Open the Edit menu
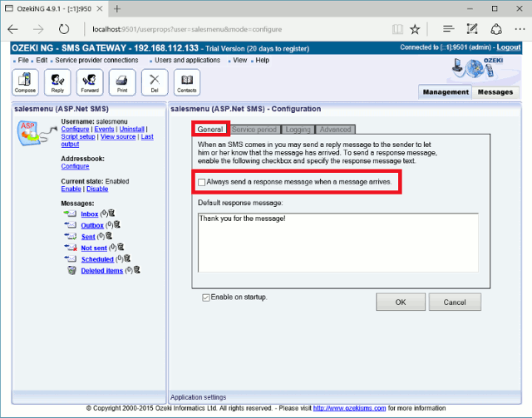This screenshot has height=418, width=532. pos(42,60)
